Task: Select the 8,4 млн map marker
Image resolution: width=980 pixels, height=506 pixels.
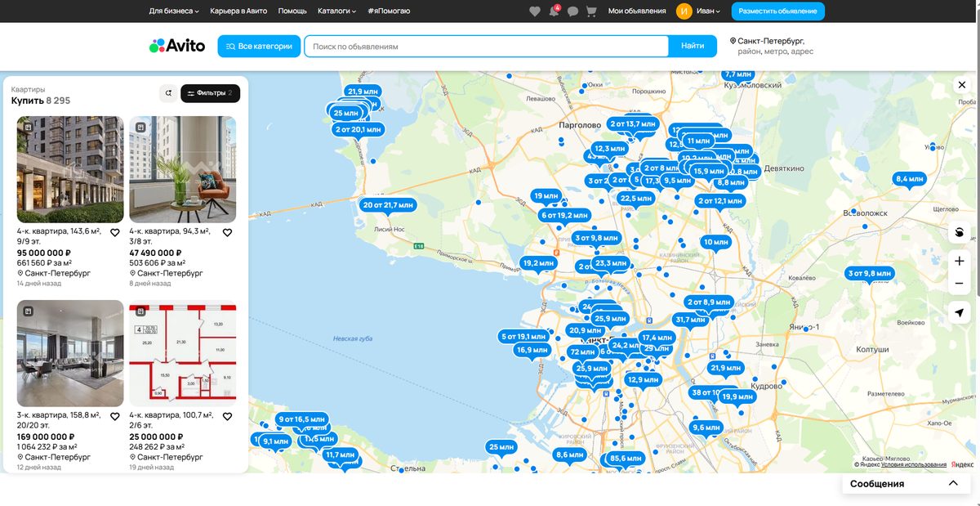Action: point(909,179)
